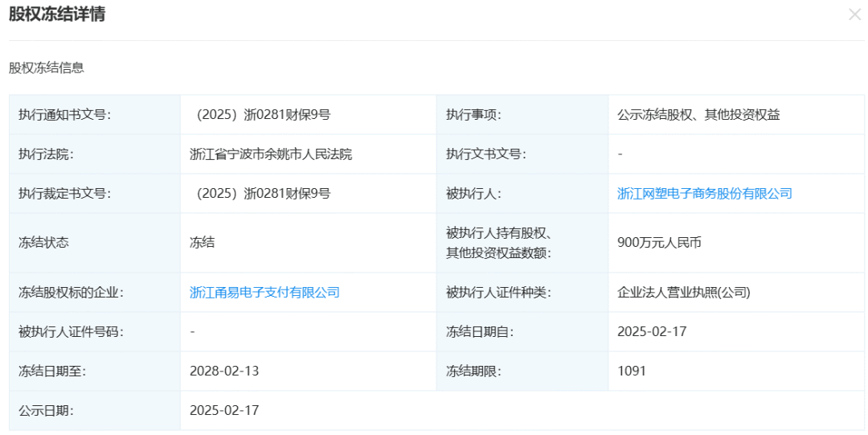This screenshot has width=868, height=435.
Task: Click the 冻结状态 label
Action: pos(43,242)
